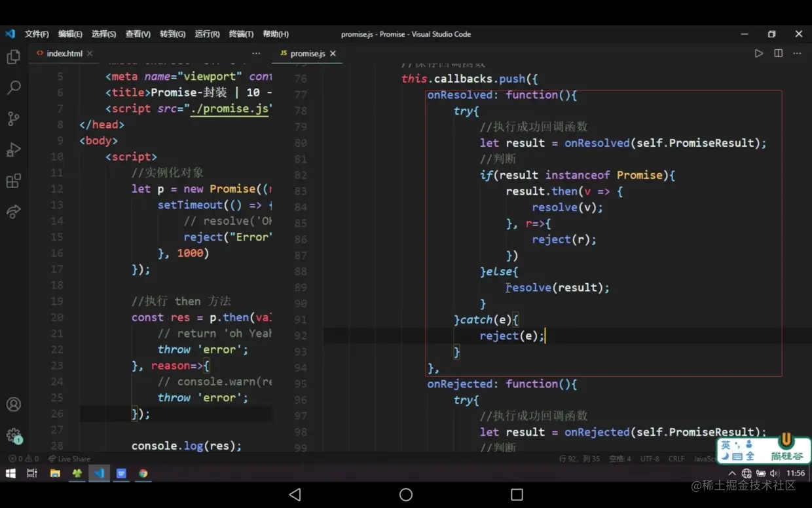
Task: Click the green clover taskbar icon
Action: click(77, 473)
